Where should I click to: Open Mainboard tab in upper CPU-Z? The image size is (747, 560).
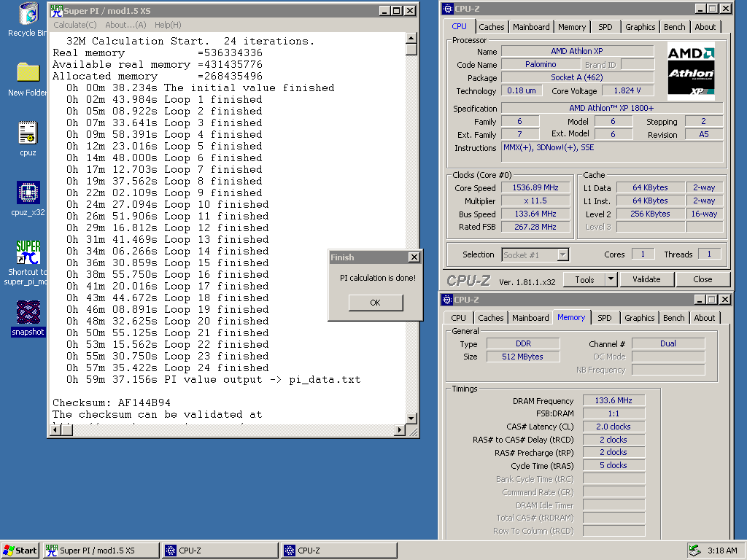(x=531, y=27)
